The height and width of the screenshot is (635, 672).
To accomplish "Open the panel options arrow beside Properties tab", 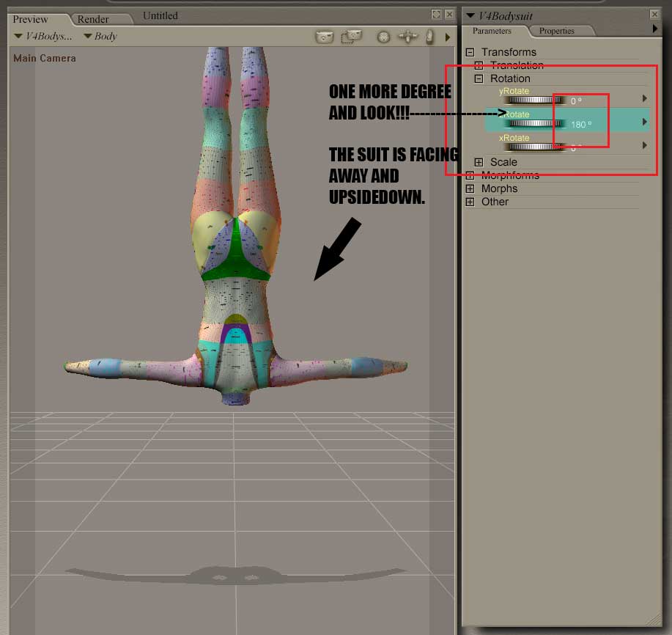I will [x=655, y=29].
